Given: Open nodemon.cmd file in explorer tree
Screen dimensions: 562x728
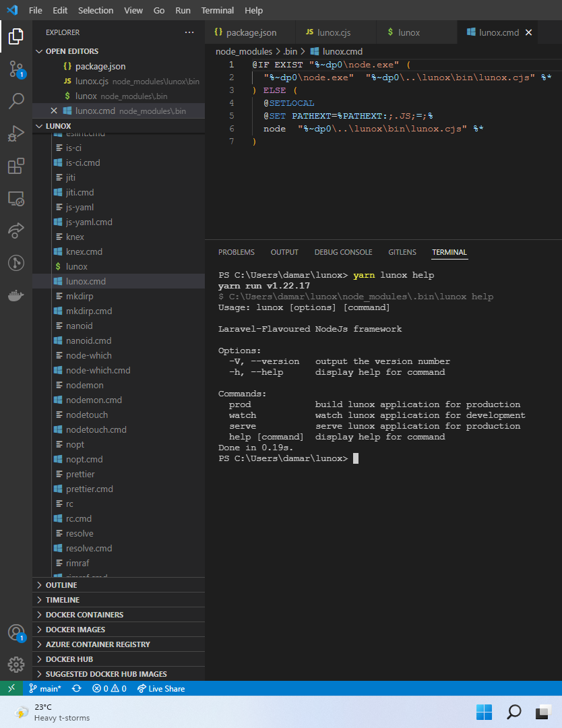Looking at the screenshot, I should point(119,400).
